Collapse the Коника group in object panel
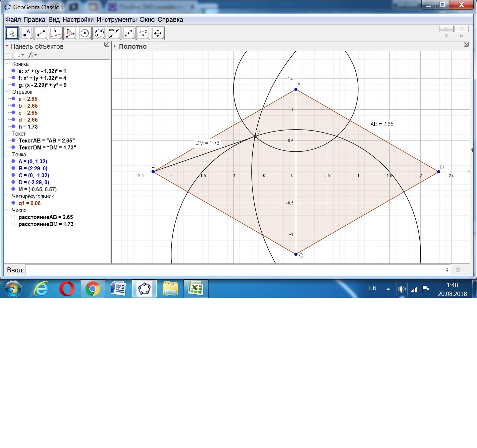Image resolution: width=477 pixels, height=448 pixels. 7,64
